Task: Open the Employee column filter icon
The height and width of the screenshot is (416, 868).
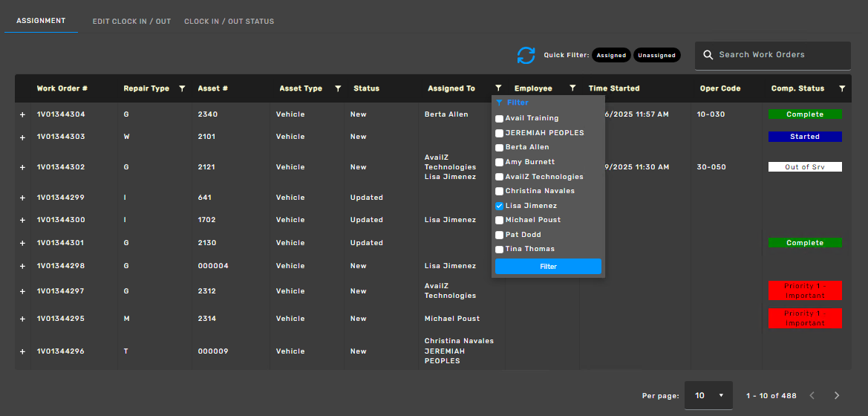Action: click(572, 88)
